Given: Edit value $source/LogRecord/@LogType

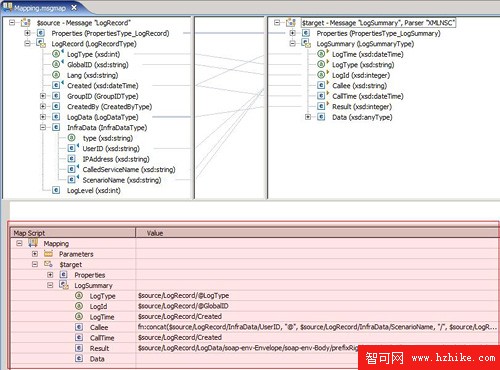Looking at the screenshot, I should [x=184, y=296].
